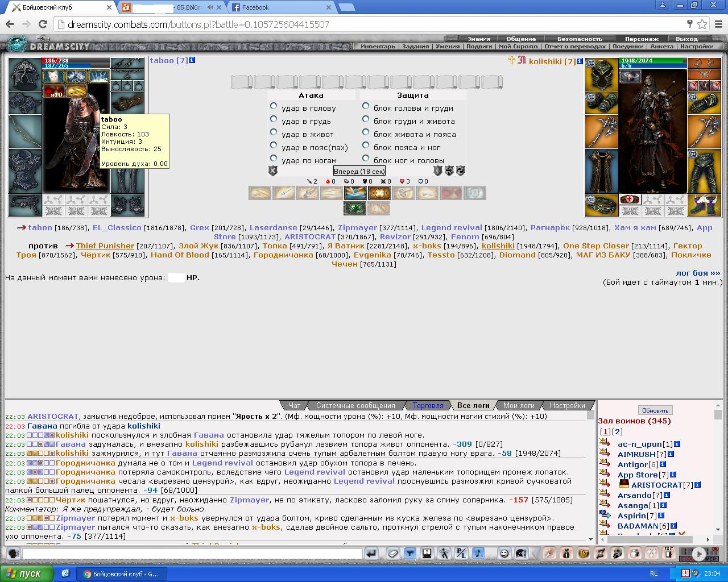Select attack 'удар в живот'
728x582 pixels.
(274, 132)
